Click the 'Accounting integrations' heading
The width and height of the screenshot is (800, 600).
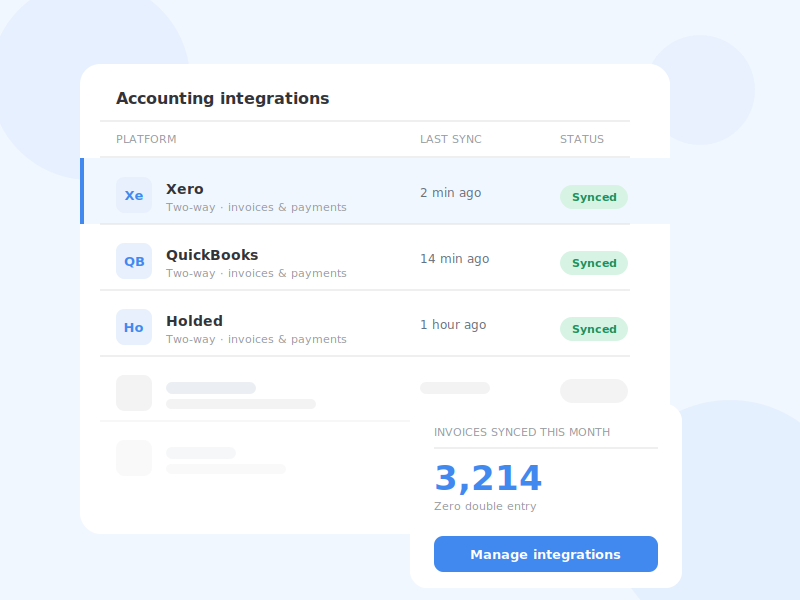[222, 98]
